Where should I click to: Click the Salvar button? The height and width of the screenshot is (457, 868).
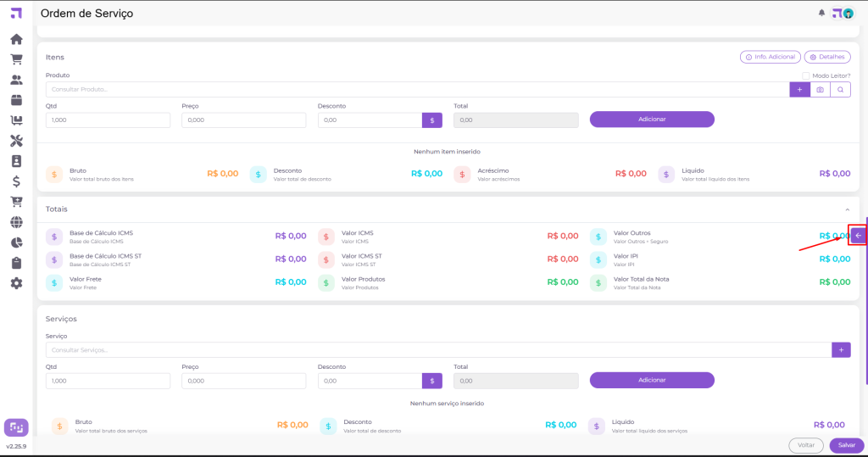click(846, 445)
